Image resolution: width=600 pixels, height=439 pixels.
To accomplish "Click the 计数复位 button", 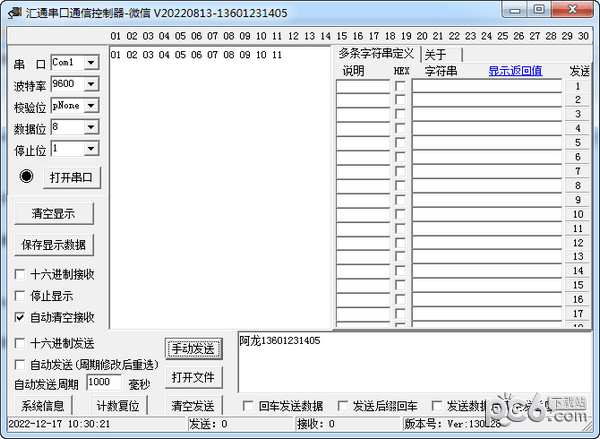I will (x=118, y=406).
